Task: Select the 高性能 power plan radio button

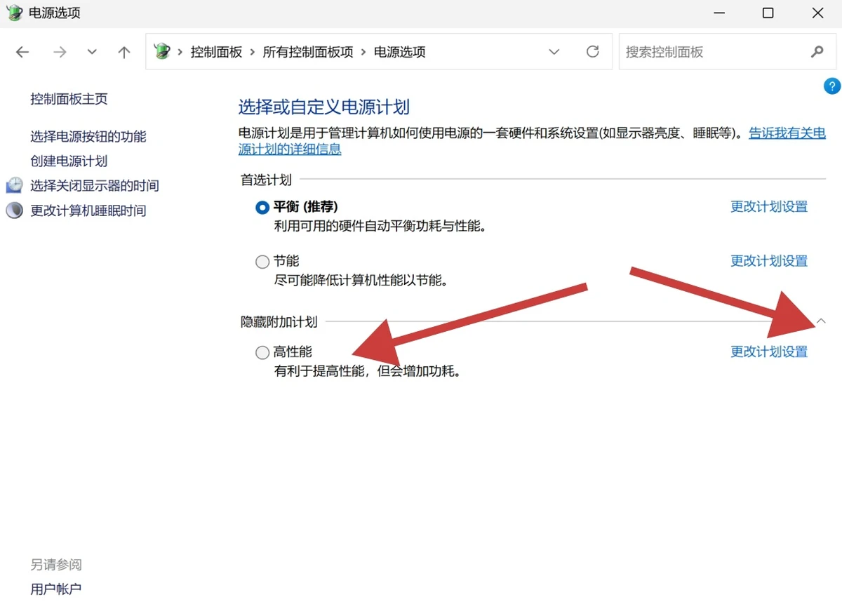Action: pyautogui.click(x=262, y=352)
